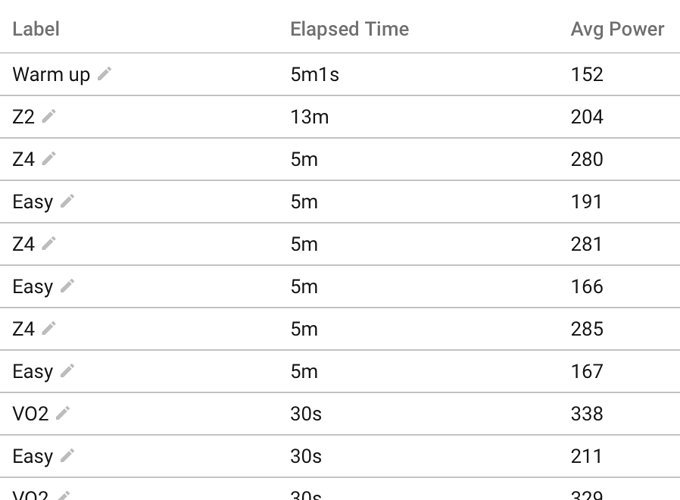Edit label of Z4 row with 280 power
This screenshot has width=680, height=500.
point(49,158)
